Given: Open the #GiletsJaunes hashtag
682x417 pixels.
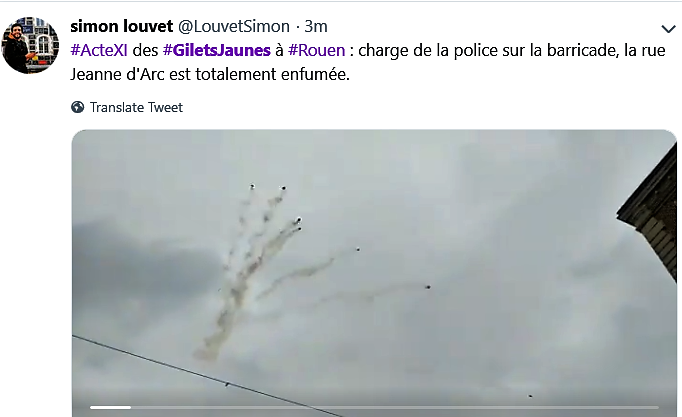Looking at the screenshot, I should point(217,50).
